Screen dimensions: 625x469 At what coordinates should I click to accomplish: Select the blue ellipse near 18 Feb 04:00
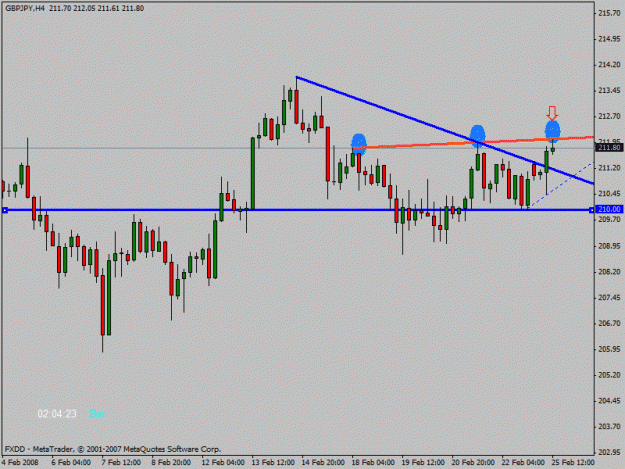click(x=359, y=144)
